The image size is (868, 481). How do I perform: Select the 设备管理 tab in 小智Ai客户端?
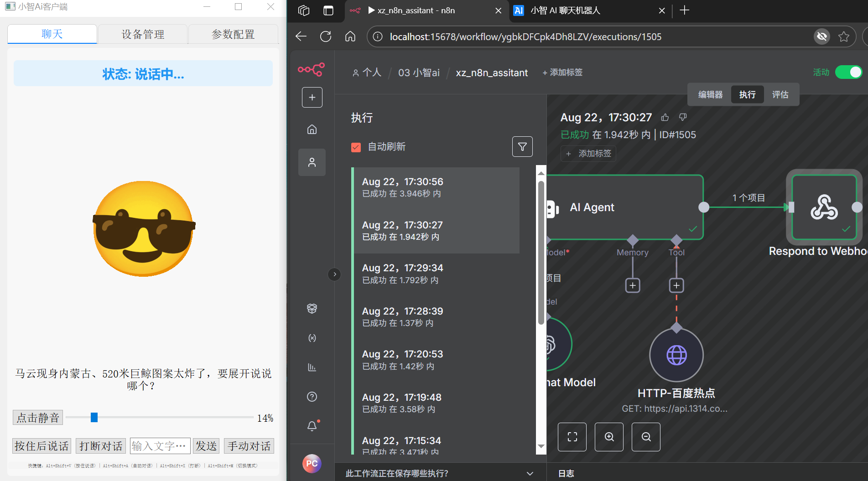click(x=143, y=34)
